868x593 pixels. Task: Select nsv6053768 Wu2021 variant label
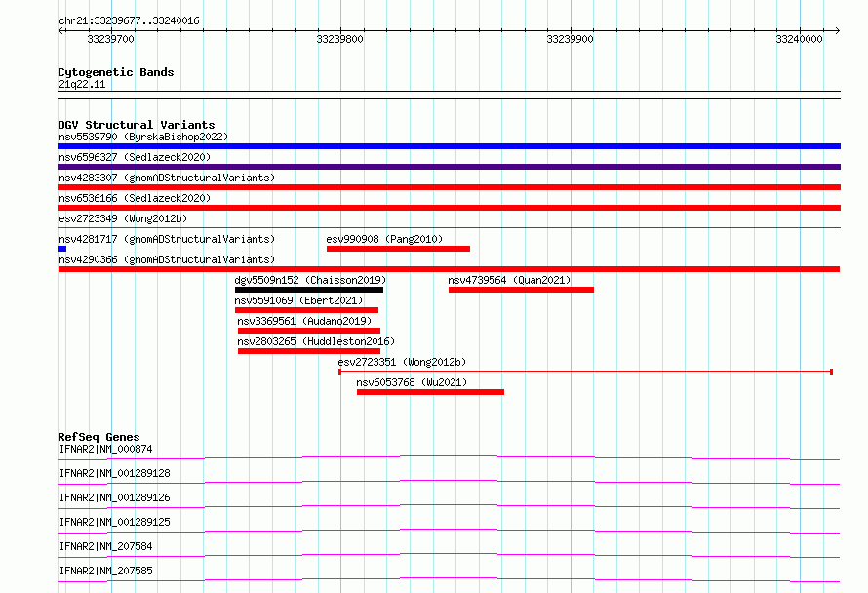412,382
